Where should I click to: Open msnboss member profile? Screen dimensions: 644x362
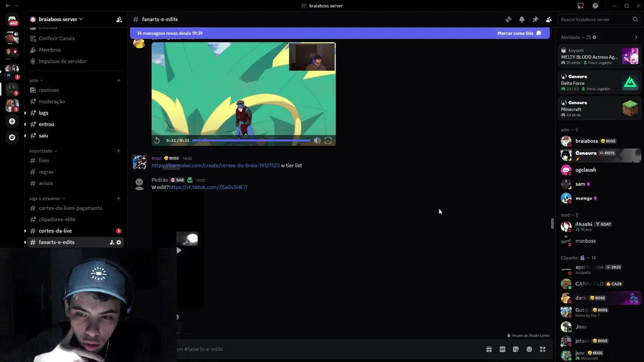[x=599, y=241]
